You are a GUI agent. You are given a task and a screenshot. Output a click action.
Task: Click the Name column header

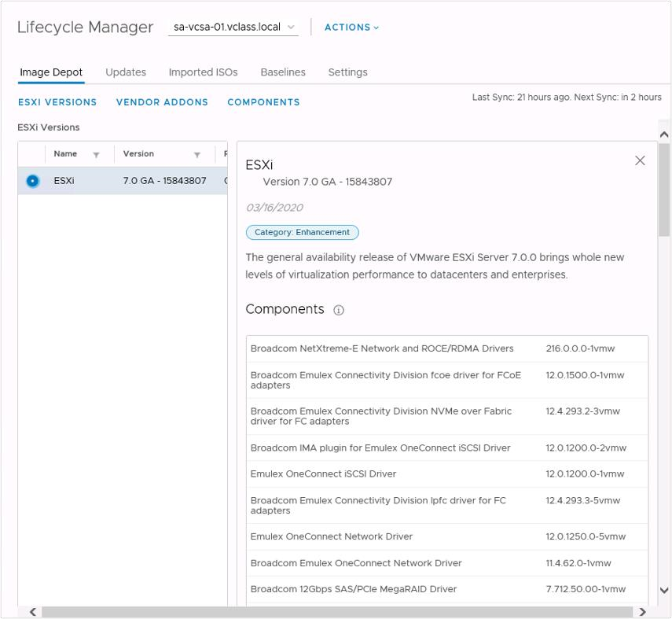pos(65,153)
